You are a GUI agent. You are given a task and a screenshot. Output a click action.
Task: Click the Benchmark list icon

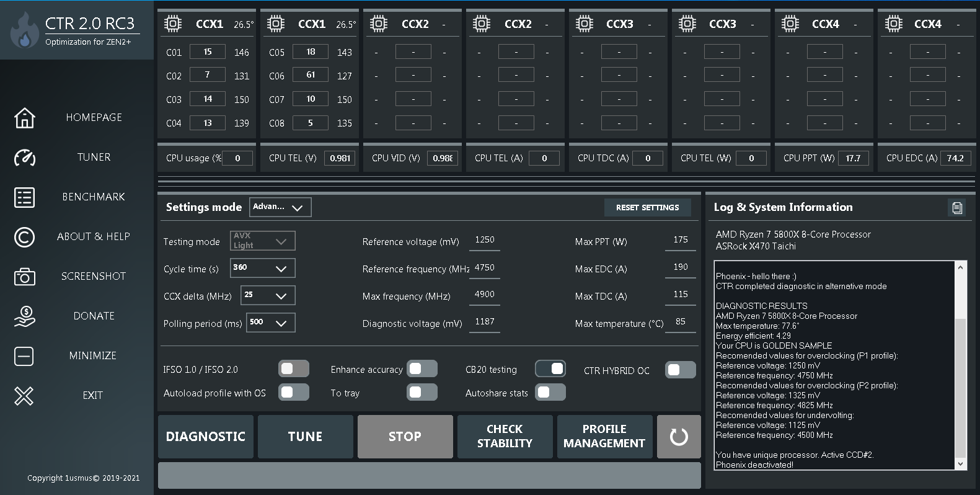[x=25, y=197]
